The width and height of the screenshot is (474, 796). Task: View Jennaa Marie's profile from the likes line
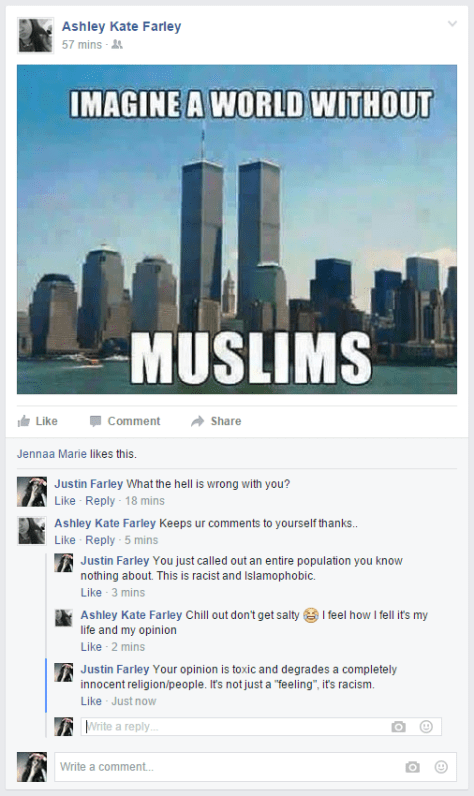pos(52,454)
